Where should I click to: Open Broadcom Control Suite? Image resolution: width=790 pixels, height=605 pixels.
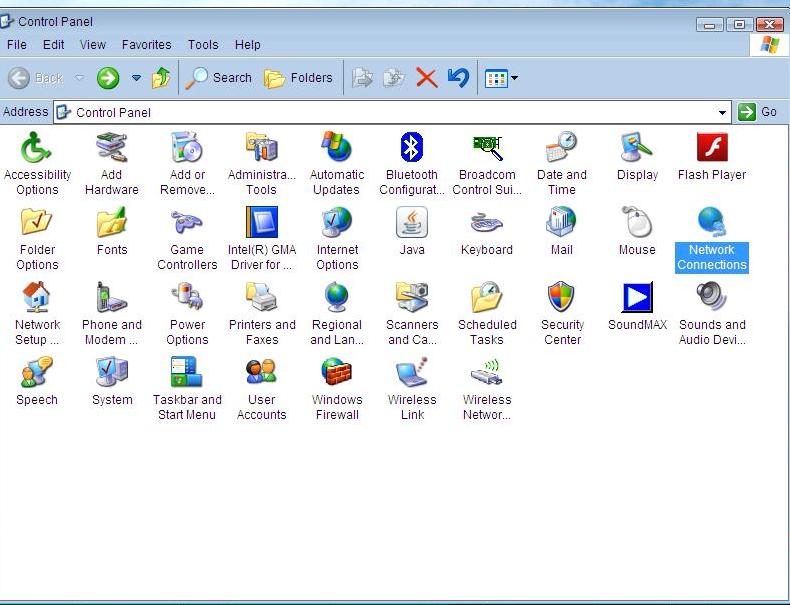point(487,163)
